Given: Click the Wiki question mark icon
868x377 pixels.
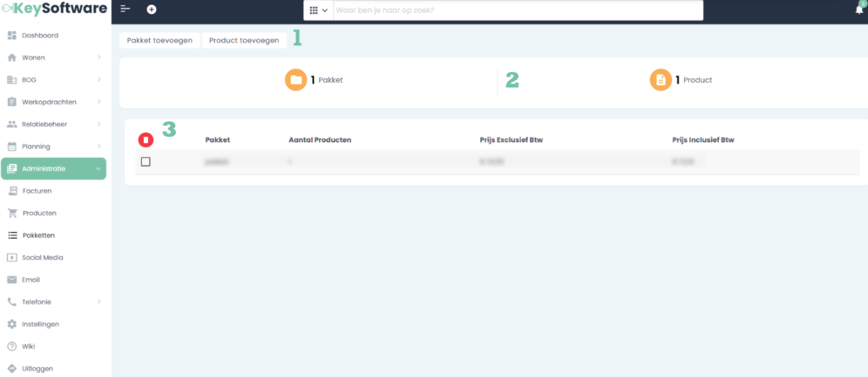Looking at the screenshot, I should (x=12, y=346).
